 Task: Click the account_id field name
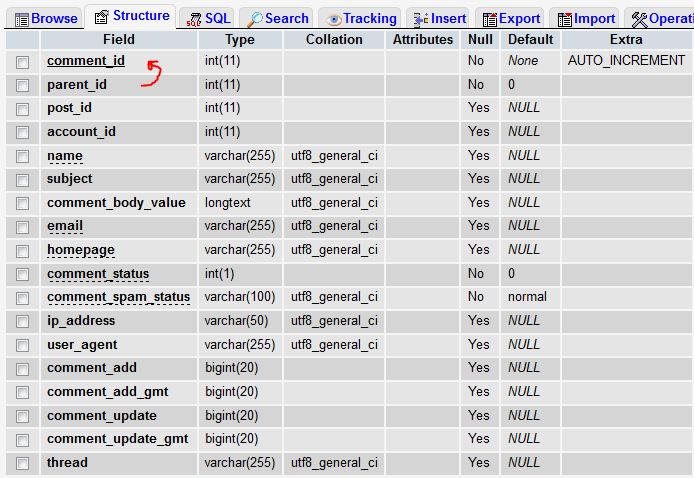tap(81, 132)
